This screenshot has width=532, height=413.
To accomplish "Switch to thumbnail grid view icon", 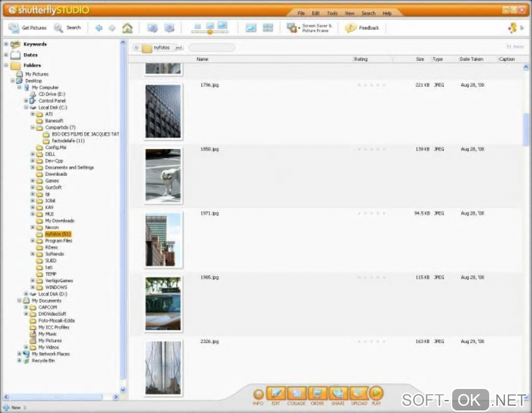I will click(x=268, y=28).
